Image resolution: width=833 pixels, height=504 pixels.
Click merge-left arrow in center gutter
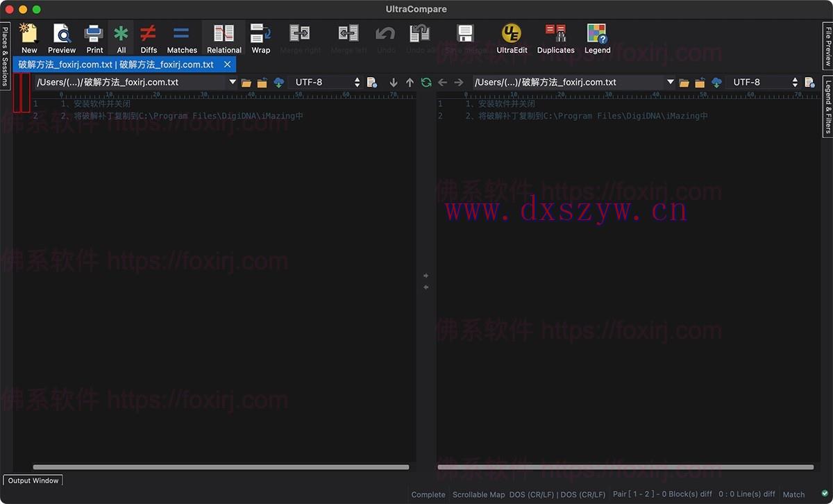click(x=426, y=287)
